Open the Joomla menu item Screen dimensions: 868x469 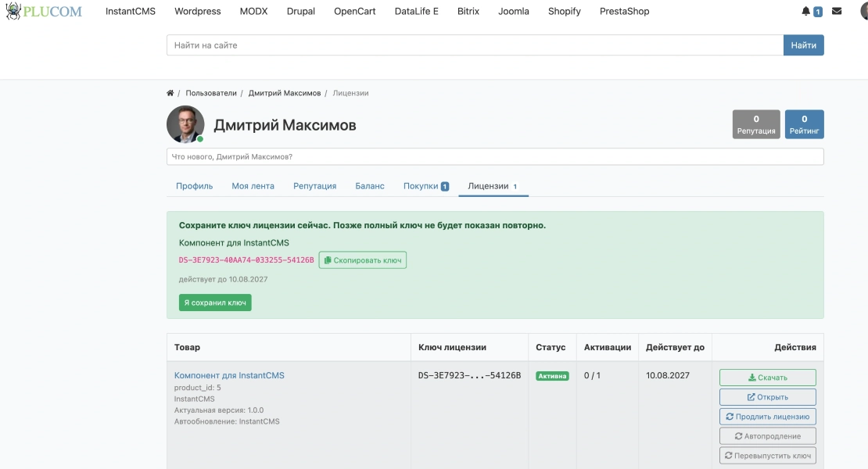click(514, 11)
